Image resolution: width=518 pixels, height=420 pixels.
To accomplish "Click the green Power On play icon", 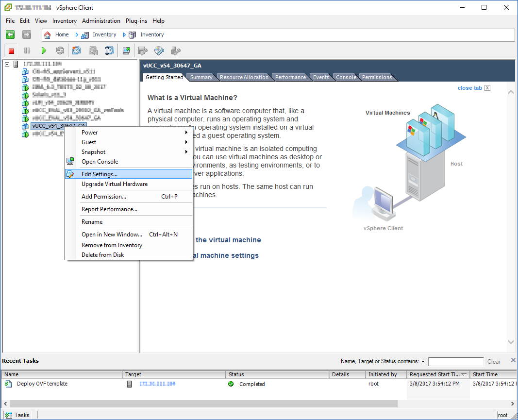I will tap(44, 51).
